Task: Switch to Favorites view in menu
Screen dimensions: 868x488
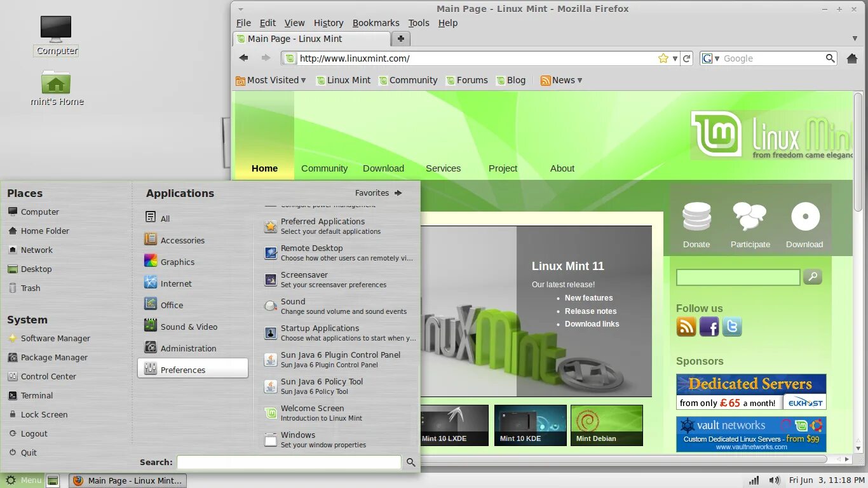Action: coord(379,193)
